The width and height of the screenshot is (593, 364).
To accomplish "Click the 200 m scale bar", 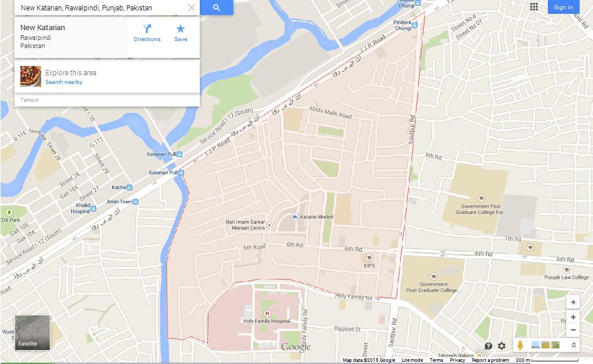I will pyautogui.click(x=547, y=360).
